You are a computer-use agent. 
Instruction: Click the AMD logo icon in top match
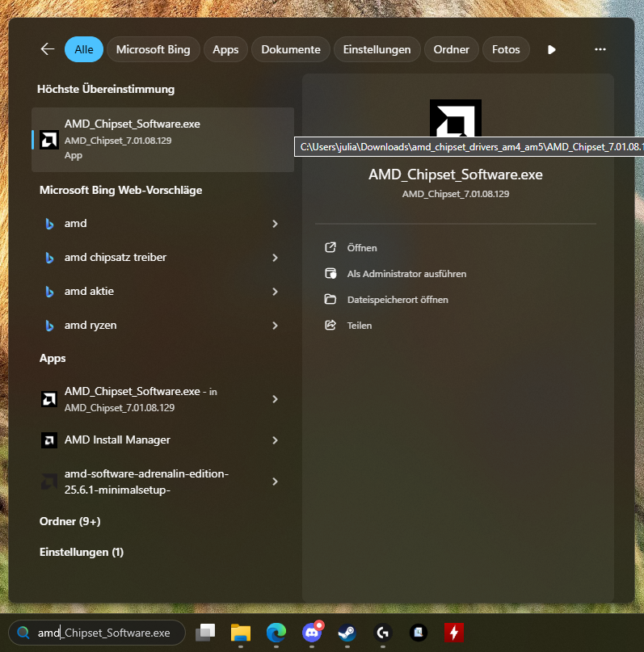(49, 140)
